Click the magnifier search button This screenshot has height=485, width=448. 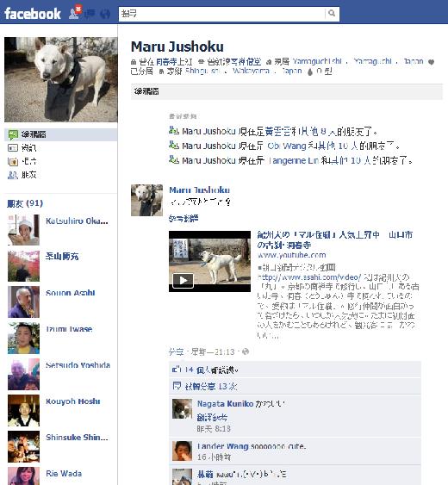[332, 13]
